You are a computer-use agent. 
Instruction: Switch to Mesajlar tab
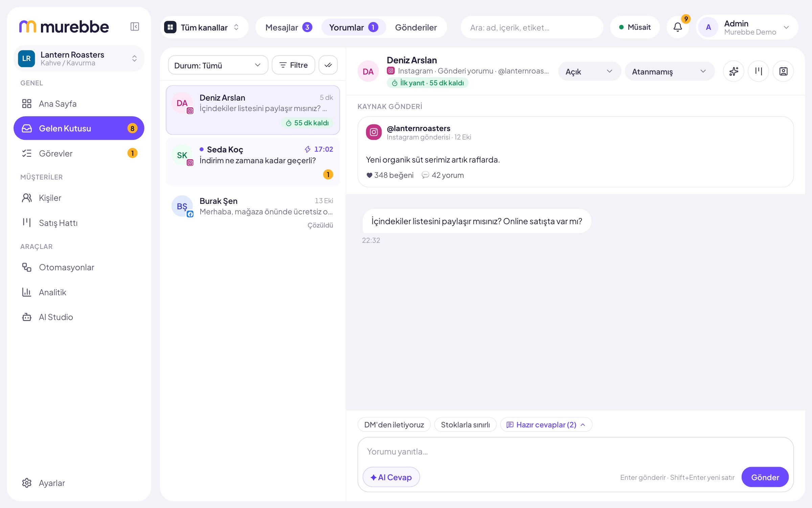(x=289, y=27)
